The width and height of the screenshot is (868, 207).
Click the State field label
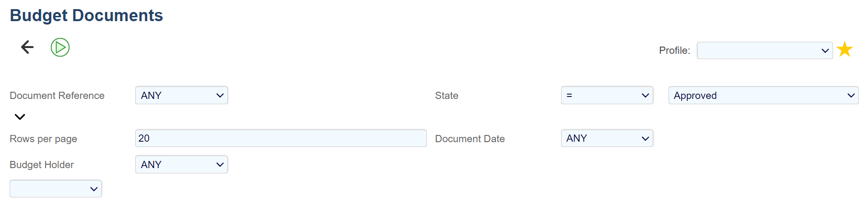tap(446, 96)
